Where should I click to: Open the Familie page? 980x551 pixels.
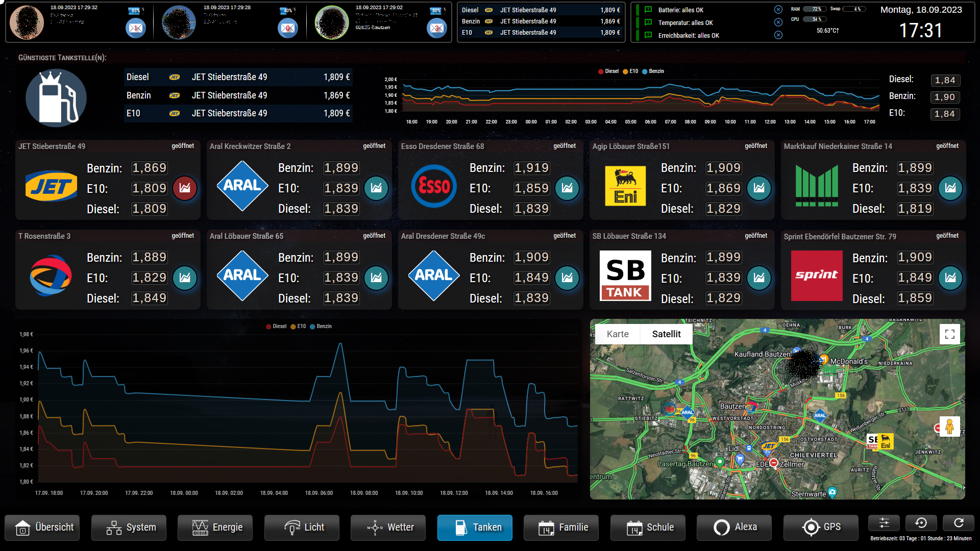coord(561,528)
